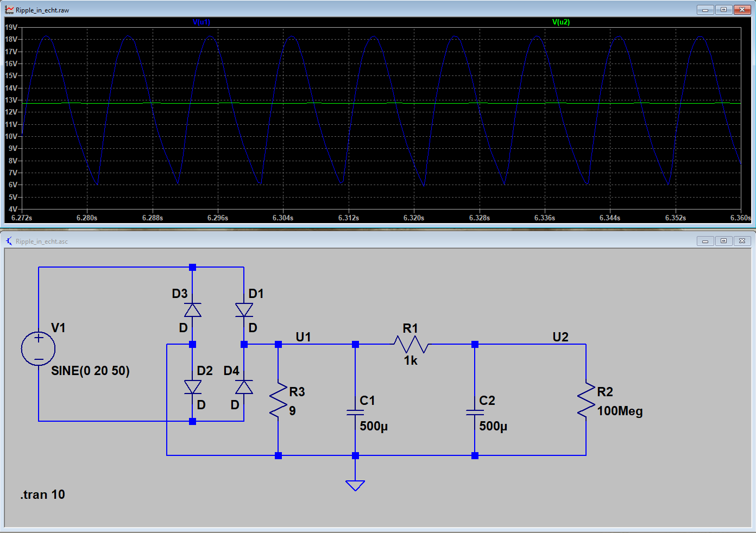Select capacitor C1 symbol
The width and height of the screenshot is (756, 533).
coord(355,413)
